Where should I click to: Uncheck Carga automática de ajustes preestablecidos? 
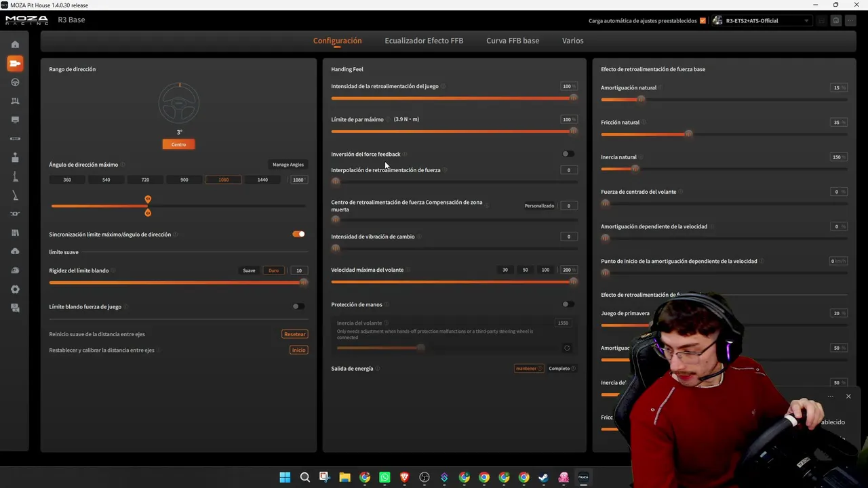coord(703,20)
